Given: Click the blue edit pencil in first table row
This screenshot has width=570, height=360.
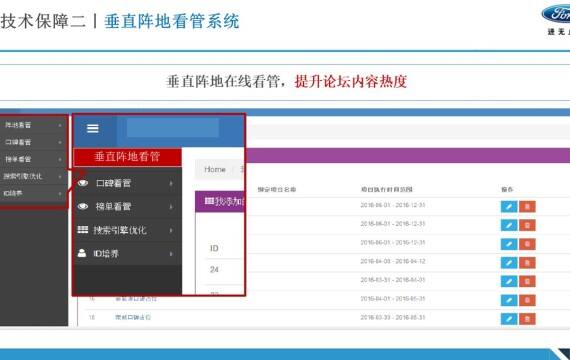Looking at the screenshot, I should [509, 207].
